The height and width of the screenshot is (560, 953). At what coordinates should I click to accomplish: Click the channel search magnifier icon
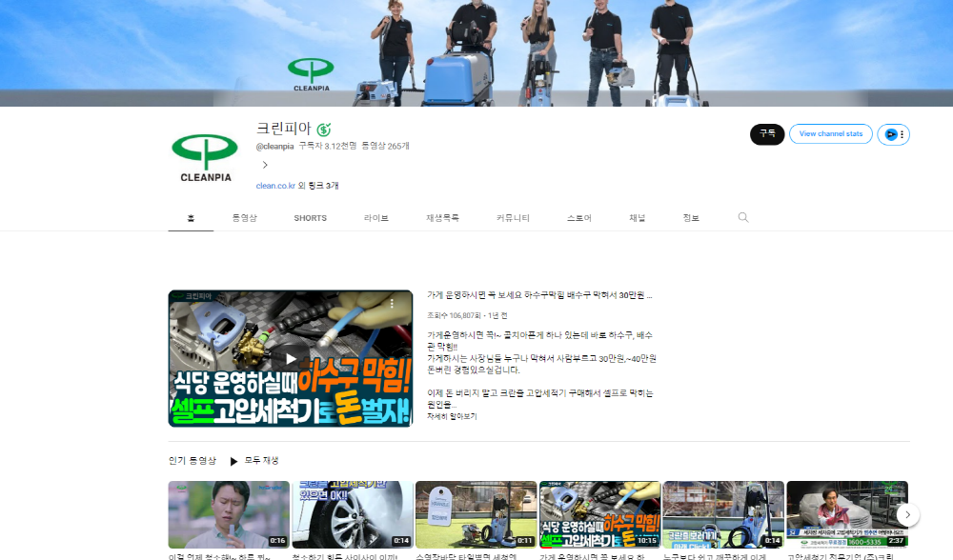742,217
